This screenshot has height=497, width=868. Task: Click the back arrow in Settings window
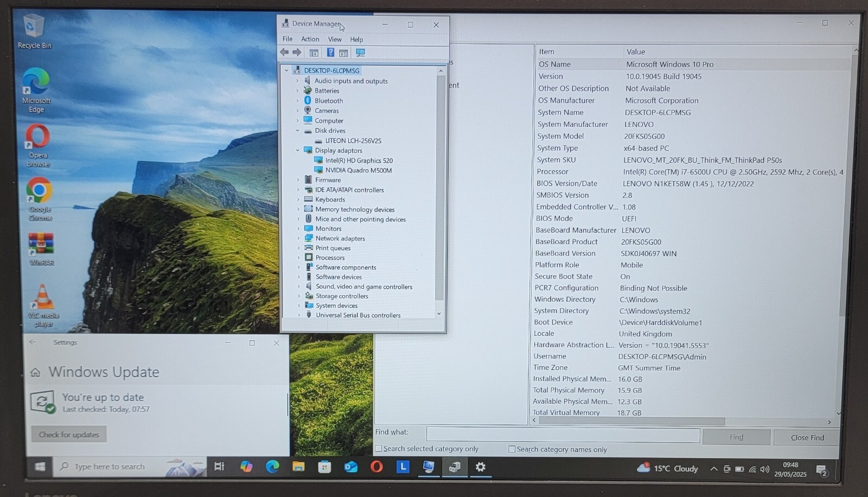(x=33, y=342)
